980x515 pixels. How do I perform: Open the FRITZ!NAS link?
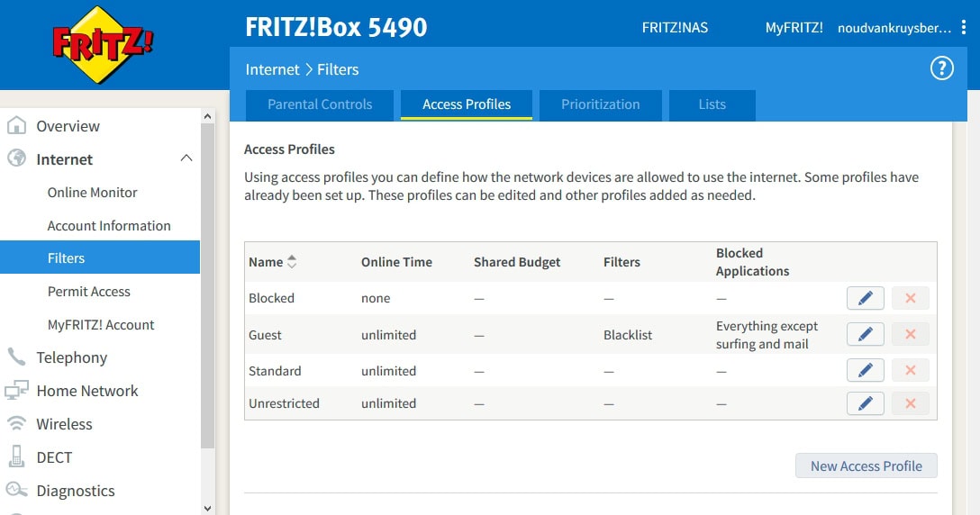[x=675, y=28]
